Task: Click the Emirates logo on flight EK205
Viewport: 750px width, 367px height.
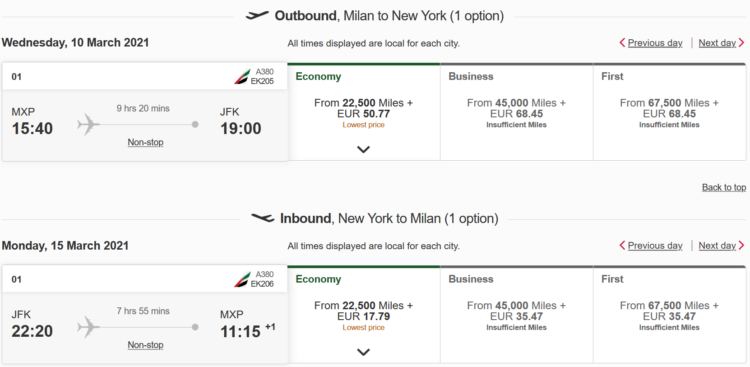Action: 242,77
